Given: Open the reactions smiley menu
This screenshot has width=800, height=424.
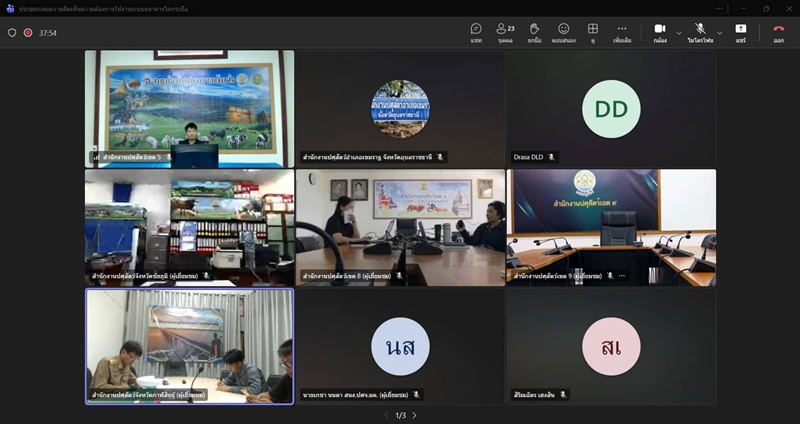Looking at the screenshot, I should [x=564, y=32].
